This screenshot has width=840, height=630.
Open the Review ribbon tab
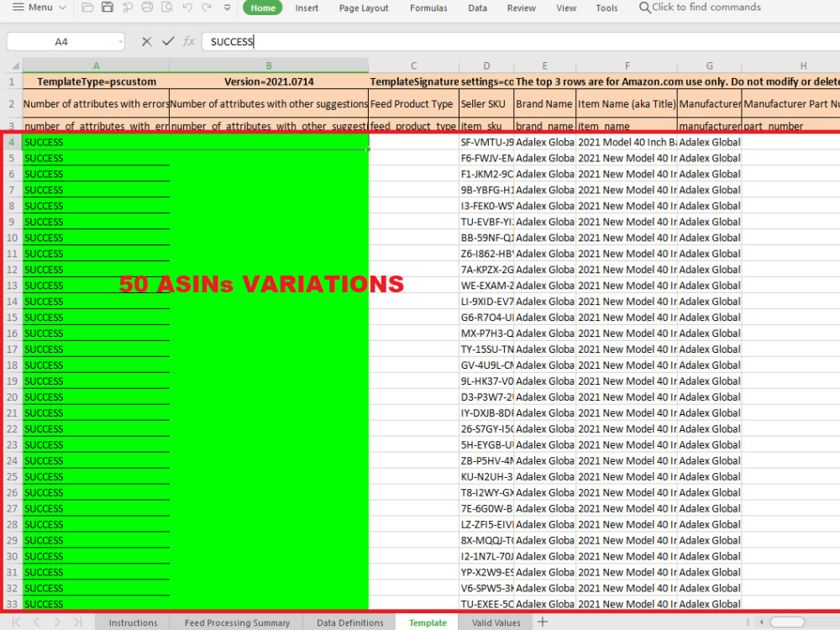[522, 8]
